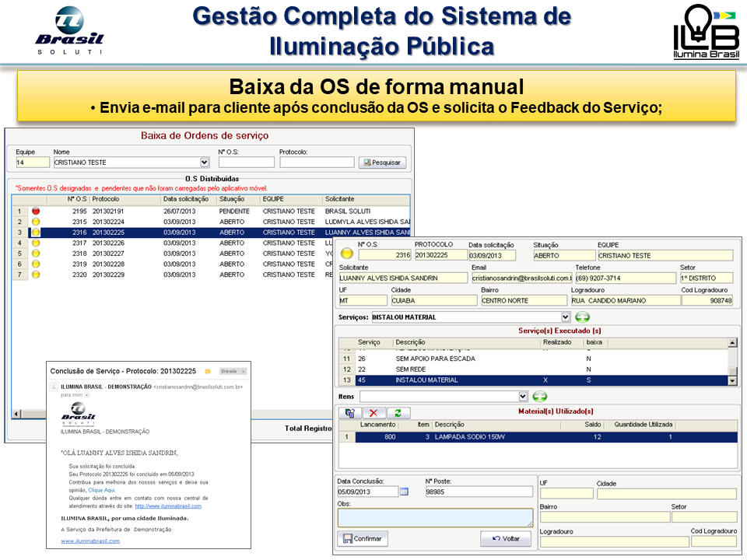The width and height of the screenshot is (747, 560).
Task: Click the green add button beside Itens
Action: (x=539, y=397)
